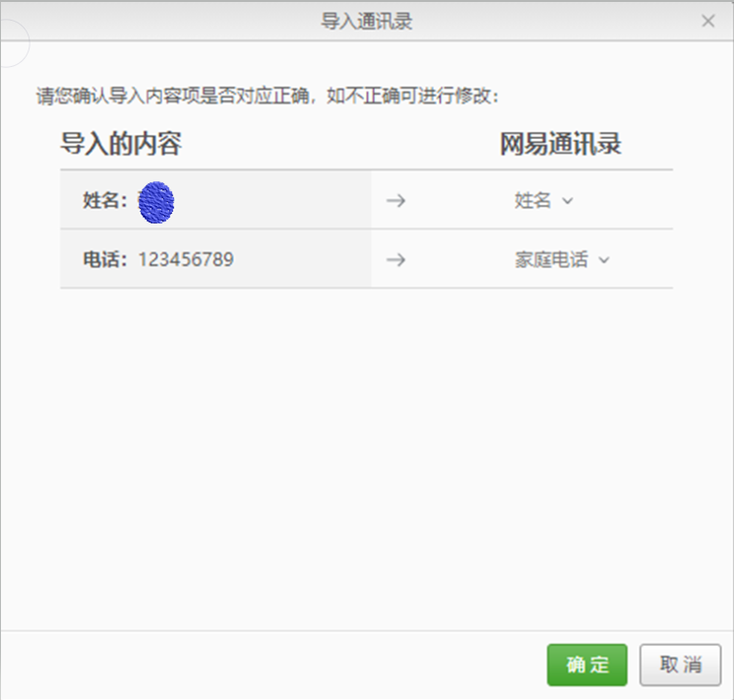Image resolution: width=734 pixels, height=700 pixels.
Task: Expand the chevron beside 家庭电话
Action: [x=604, y=260]
